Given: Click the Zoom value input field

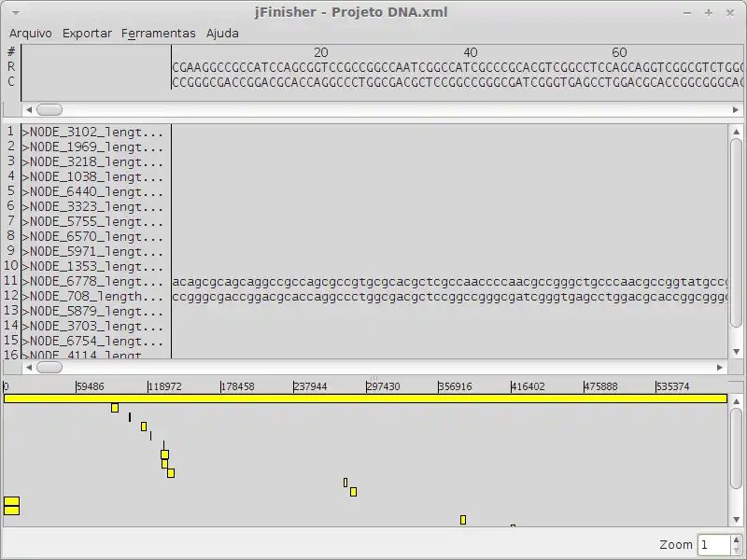Looking at the screenshot, I should pos(713,544).
